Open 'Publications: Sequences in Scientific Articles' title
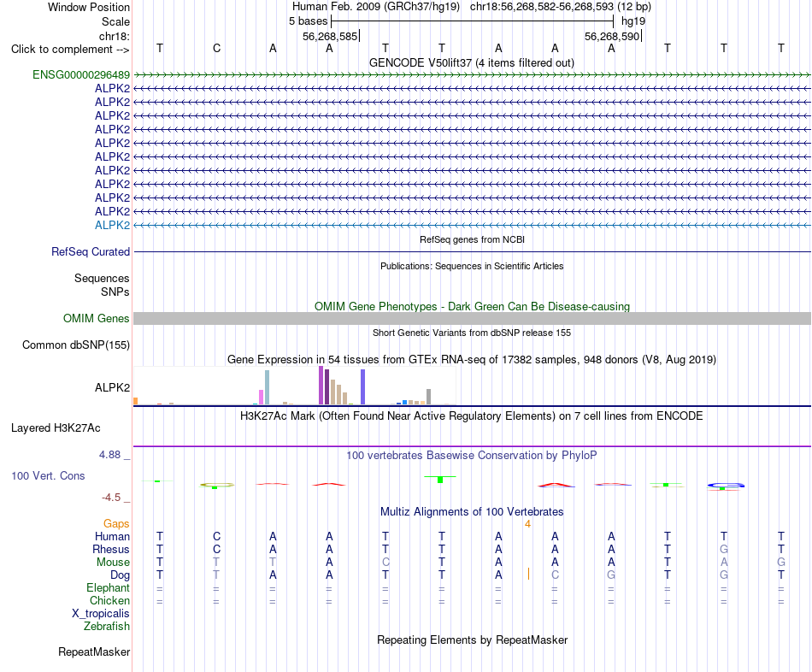 point(472,266)
